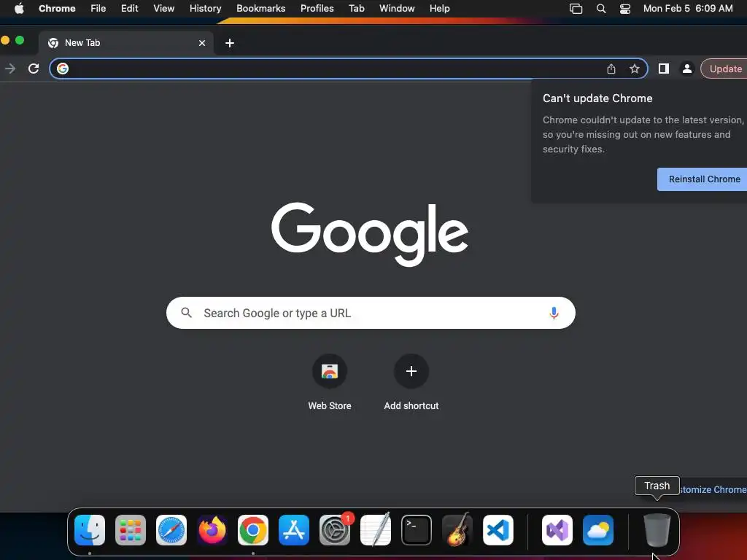Click the Google logo

click(370, 233)
